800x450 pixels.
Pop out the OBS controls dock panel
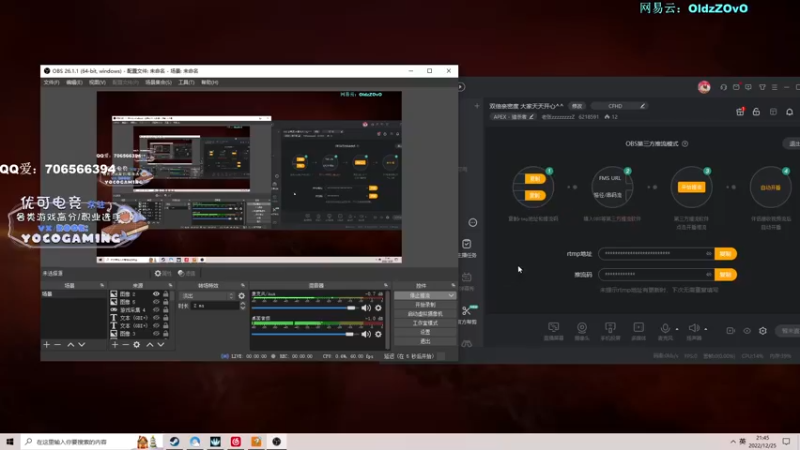coord(453,285)
